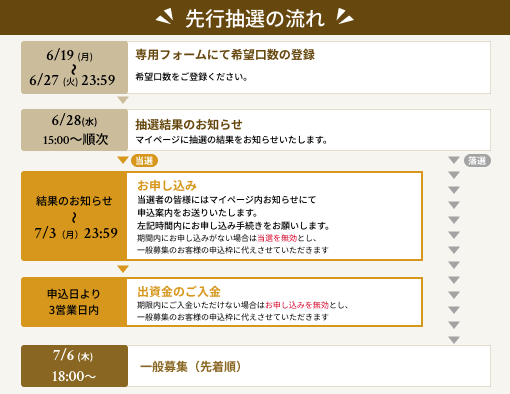Click the 抽選結果のお知らせ heading
The width and height of the screenshot is (510, 394).
coord(189,125)
